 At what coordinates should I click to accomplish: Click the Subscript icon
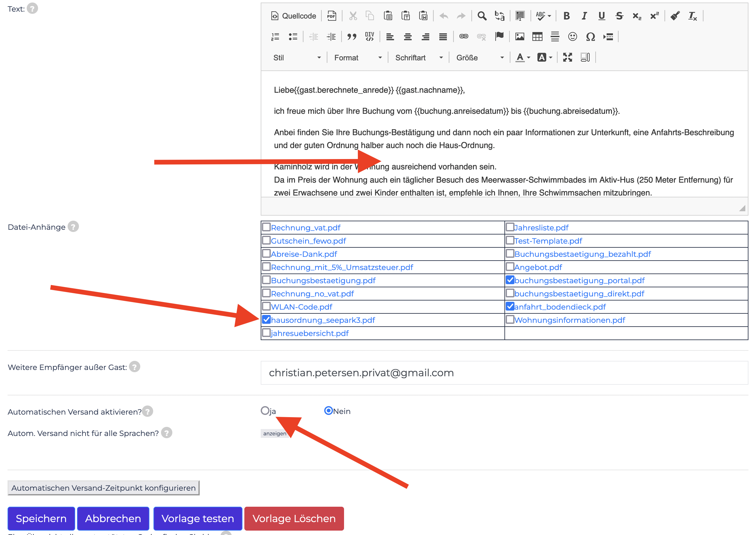[637, 16]
